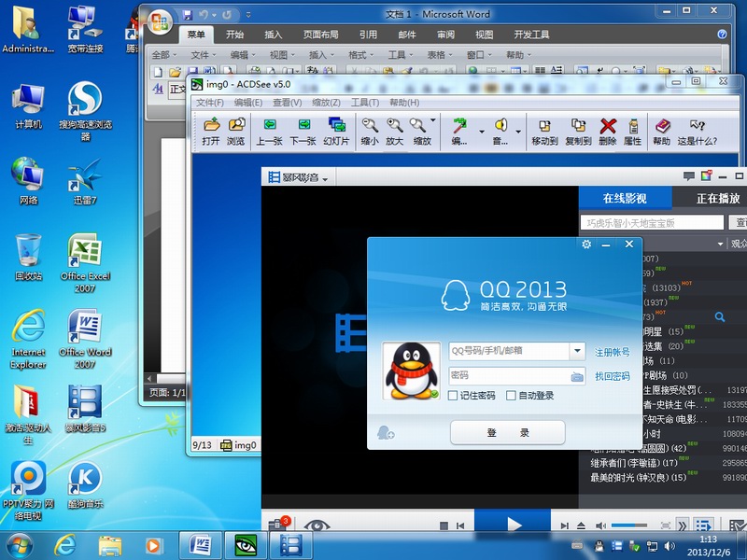This screenshot has height=560, width=747.
Task: Click Baofeng search box 巧虎乐智小天地宝宝版
Action: [x=652, y=223]
